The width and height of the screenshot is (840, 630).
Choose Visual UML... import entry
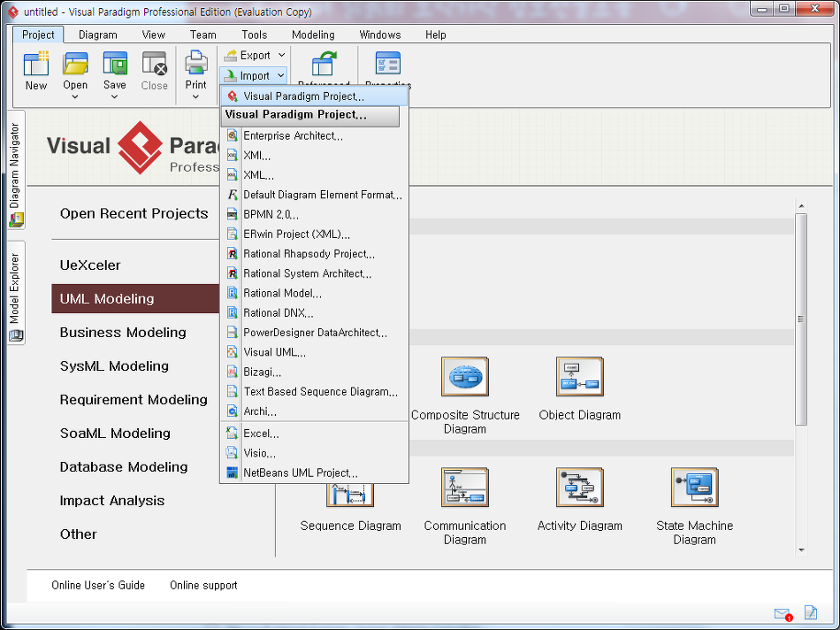pyautogui.click(x=314, y=352)
